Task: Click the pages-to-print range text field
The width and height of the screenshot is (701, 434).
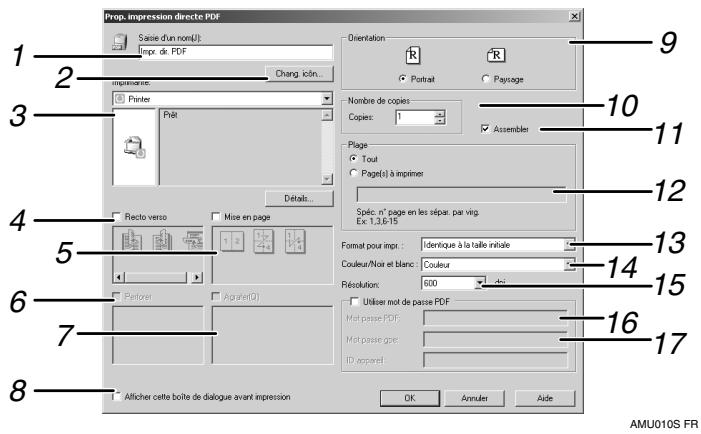Action: 461,195
